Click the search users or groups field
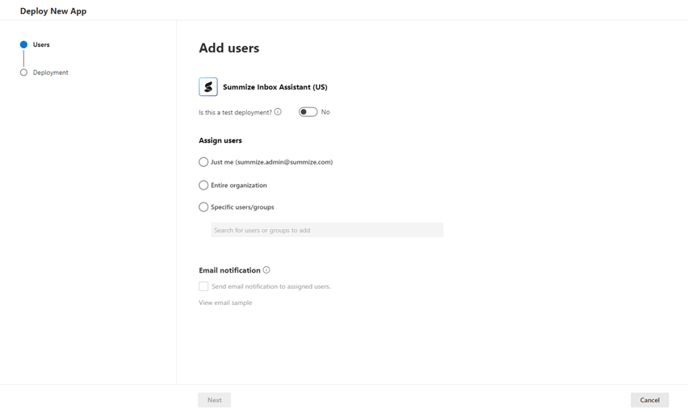Image resolution: width=688 pixels, height=413 pixels. (326, 230)
